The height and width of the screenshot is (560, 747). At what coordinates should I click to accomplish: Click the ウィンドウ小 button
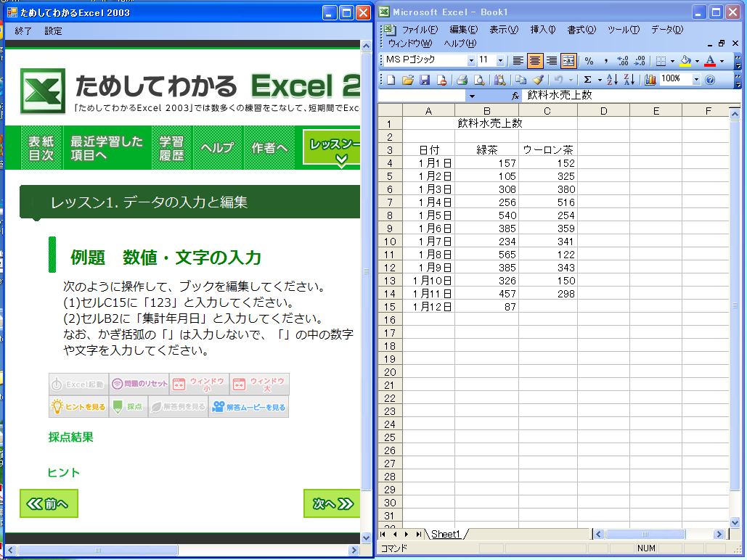coord(199,384)
